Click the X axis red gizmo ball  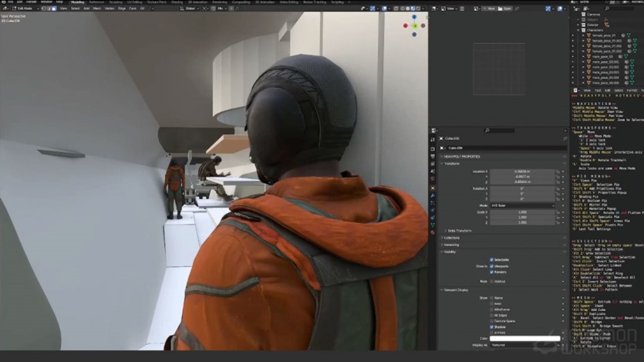[x=406, y=25]
